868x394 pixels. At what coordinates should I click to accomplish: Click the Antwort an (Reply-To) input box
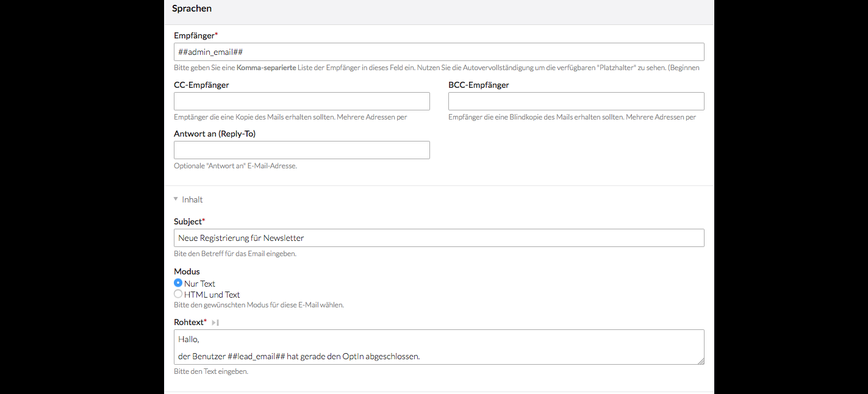coord(301,150)
